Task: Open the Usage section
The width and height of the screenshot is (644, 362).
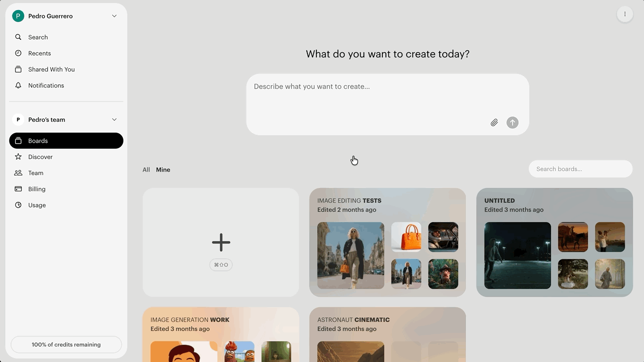Action: [x=66, y=205]
